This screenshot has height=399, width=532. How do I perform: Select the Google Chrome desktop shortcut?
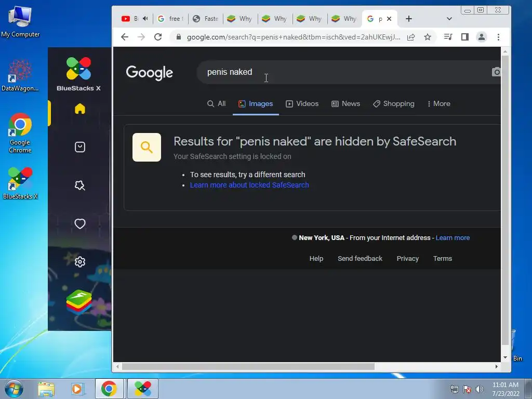coord(20,133)
